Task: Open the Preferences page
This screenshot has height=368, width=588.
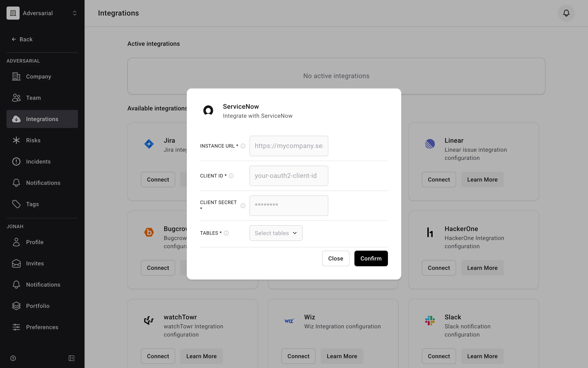Action: [x=42, y=327]
